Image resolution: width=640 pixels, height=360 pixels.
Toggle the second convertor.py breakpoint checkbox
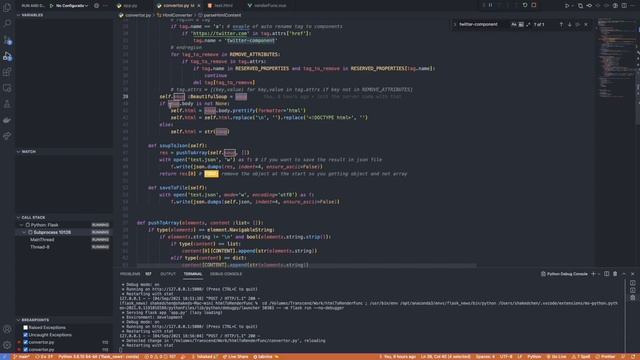[26, 349]
